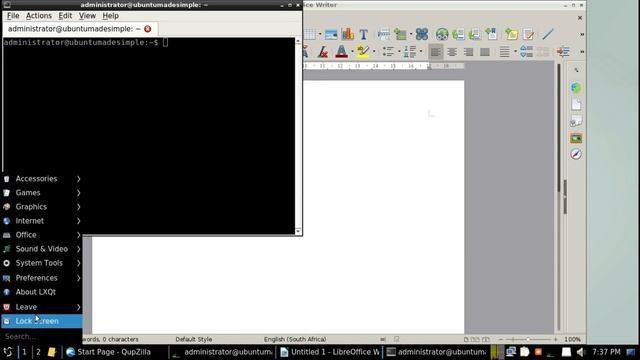Insert a page break in Writer

(x=384, y=34)
